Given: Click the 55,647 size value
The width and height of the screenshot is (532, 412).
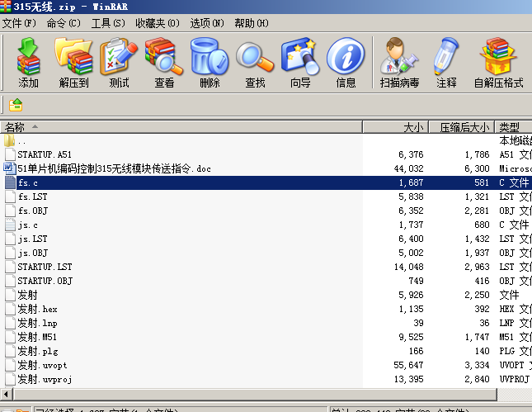Looking at the screenshot, I should pos(408,365).
